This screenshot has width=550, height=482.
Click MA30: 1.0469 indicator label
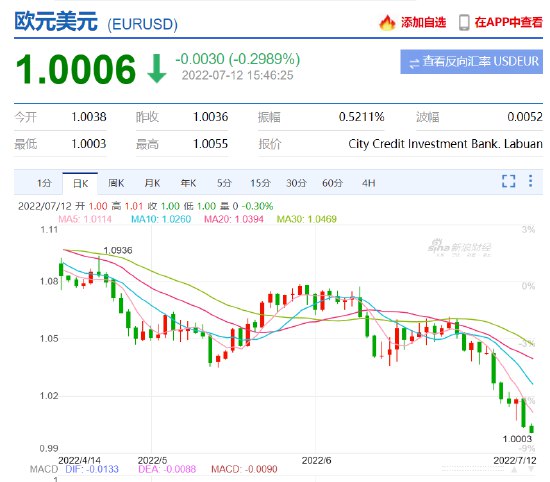pyautogui.click(x=307, y=219)
